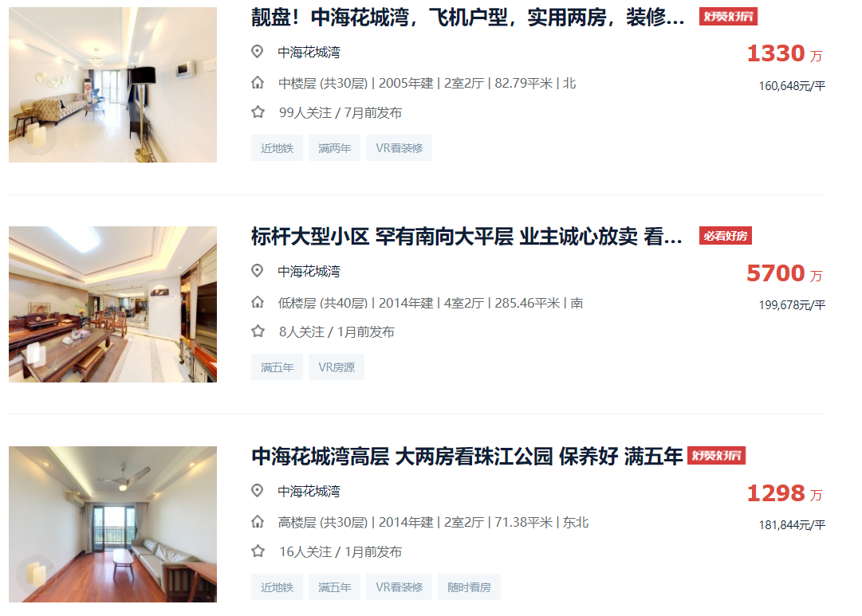Click 中海花城湾 community link in third listing
This screenshot has height=616, width=862.
309,491
